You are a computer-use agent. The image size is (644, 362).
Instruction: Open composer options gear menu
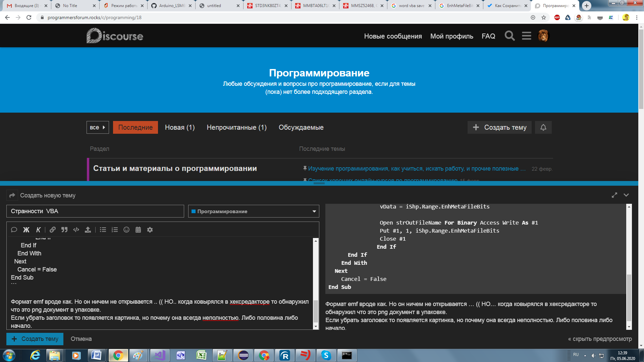click(150, 230)
